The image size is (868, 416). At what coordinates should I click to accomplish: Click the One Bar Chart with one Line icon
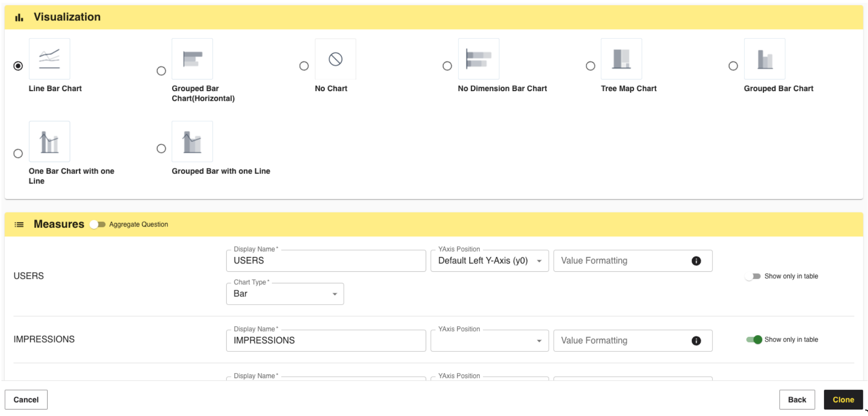coord(50,141)
